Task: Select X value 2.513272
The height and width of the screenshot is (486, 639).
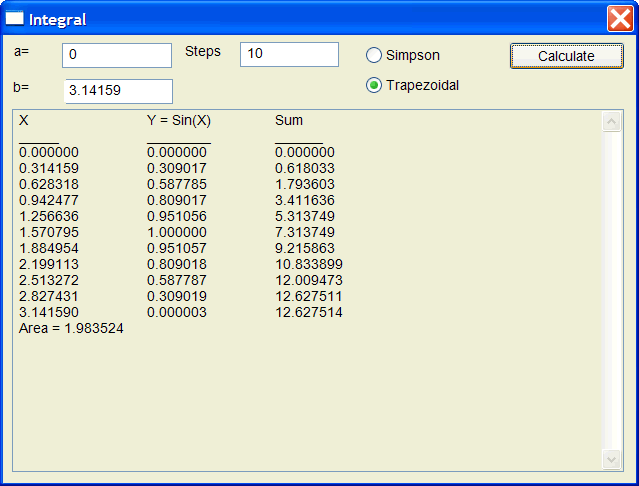Action: coord(49,280)
